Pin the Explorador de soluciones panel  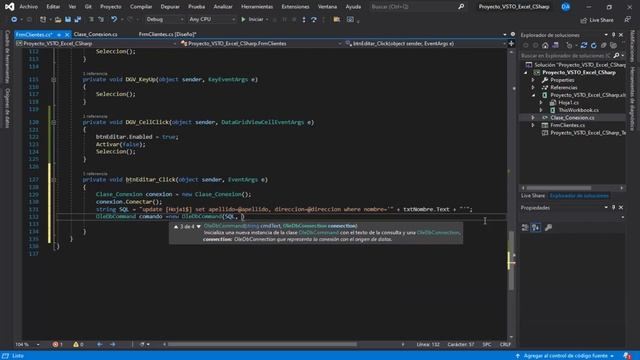coord(613,35)
